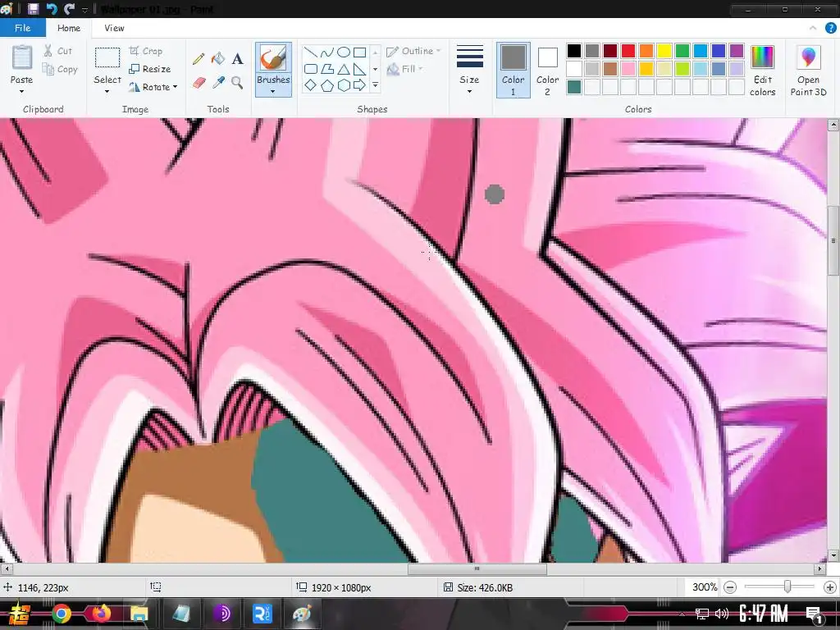Expand the Paste dropdown arrow

21,92
